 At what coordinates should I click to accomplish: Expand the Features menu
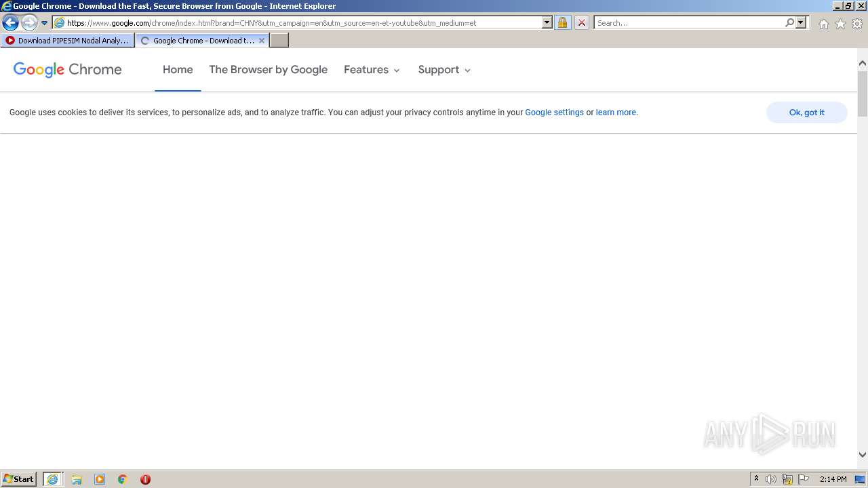[372, 70]
